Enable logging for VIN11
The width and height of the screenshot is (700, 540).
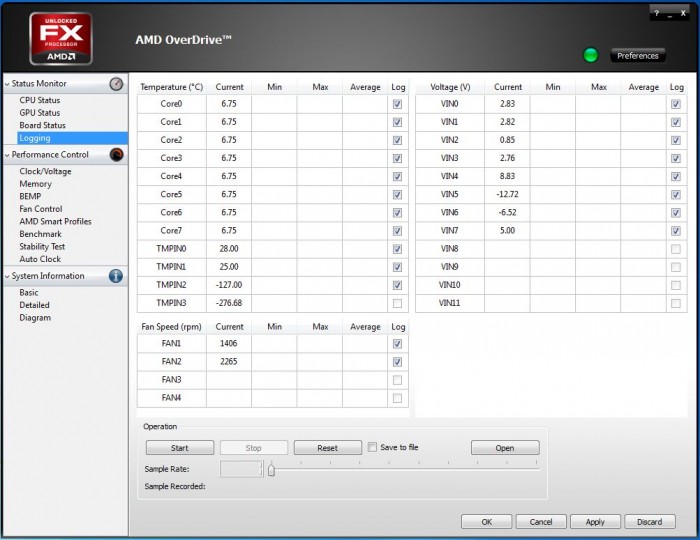pos(675,303)
